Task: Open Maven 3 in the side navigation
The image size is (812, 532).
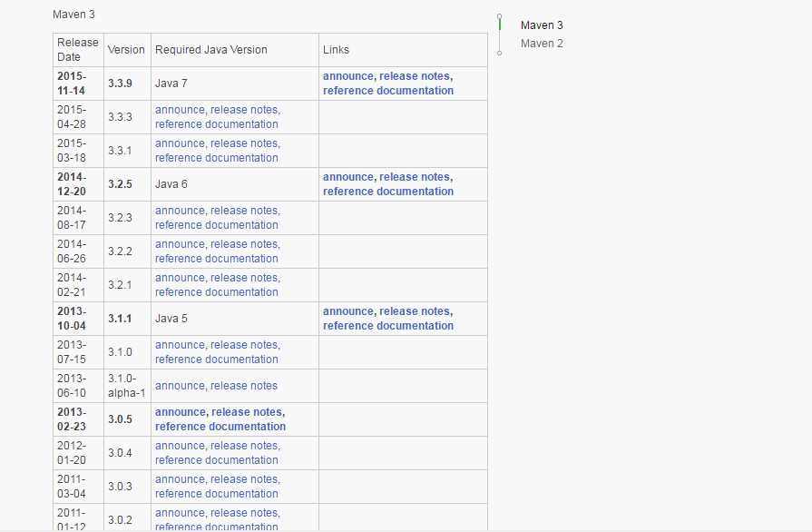Action: (542, 25)
